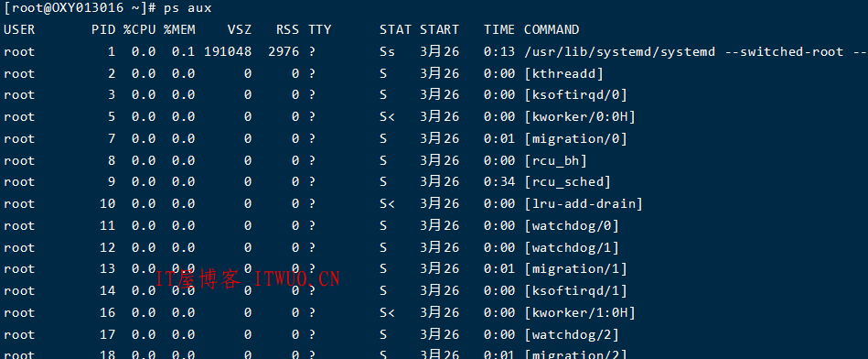Click the S< status in kworker/1:0H row
Viewport: 868px width, 359px height.
tap(388, 312)
